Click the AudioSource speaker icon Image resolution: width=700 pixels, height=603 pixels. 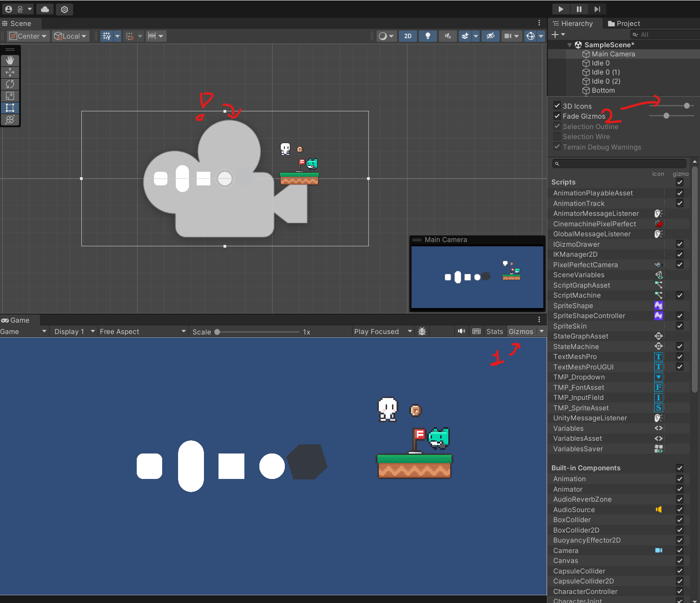tap(659, 509)
